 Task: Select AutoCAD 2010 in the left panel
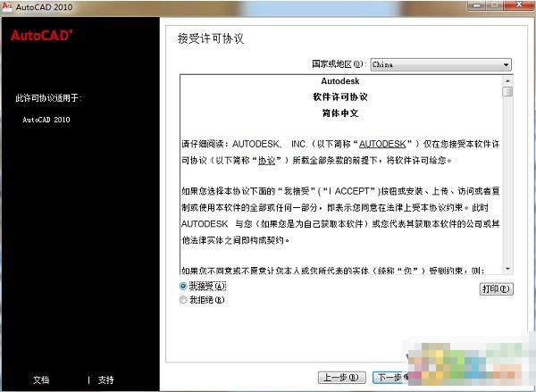click(x=46, y=119)
